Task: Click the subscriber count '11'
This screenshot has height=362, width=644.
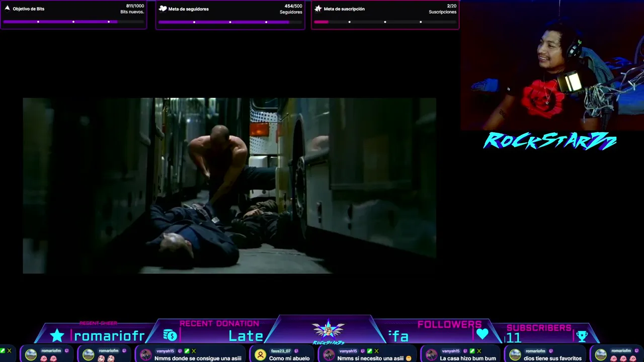Action: click(513, 338)
